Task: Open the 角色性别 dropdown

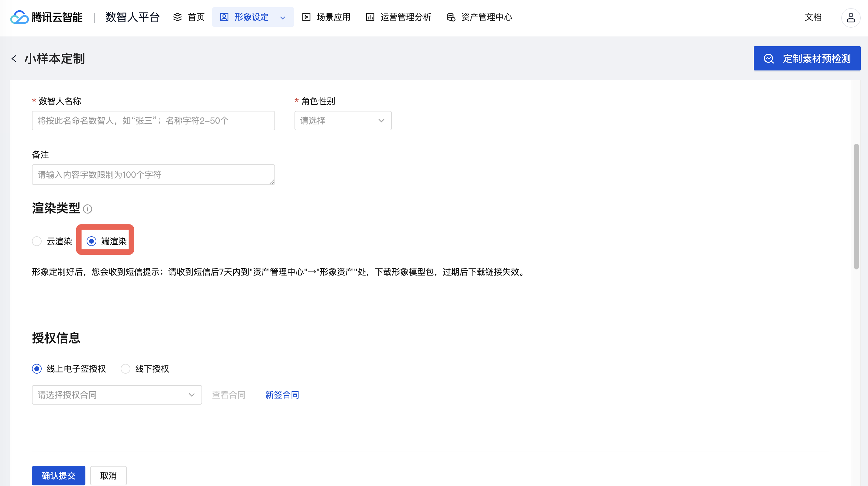Action: 343,121
